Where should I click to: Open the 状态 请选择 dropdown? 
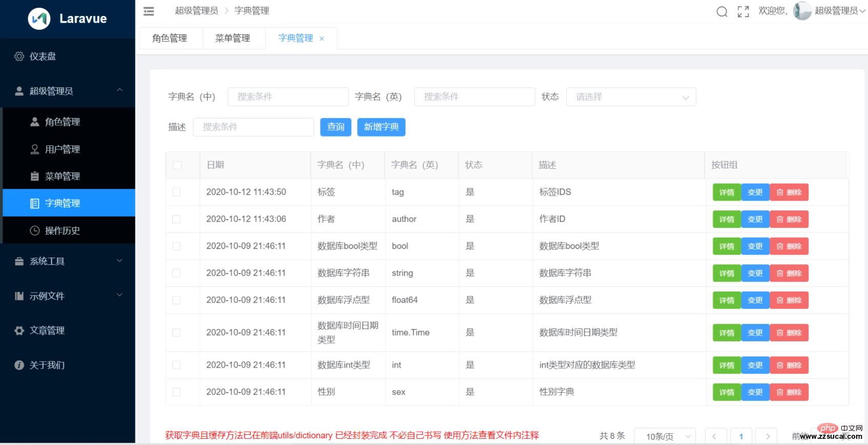(631, 97)
